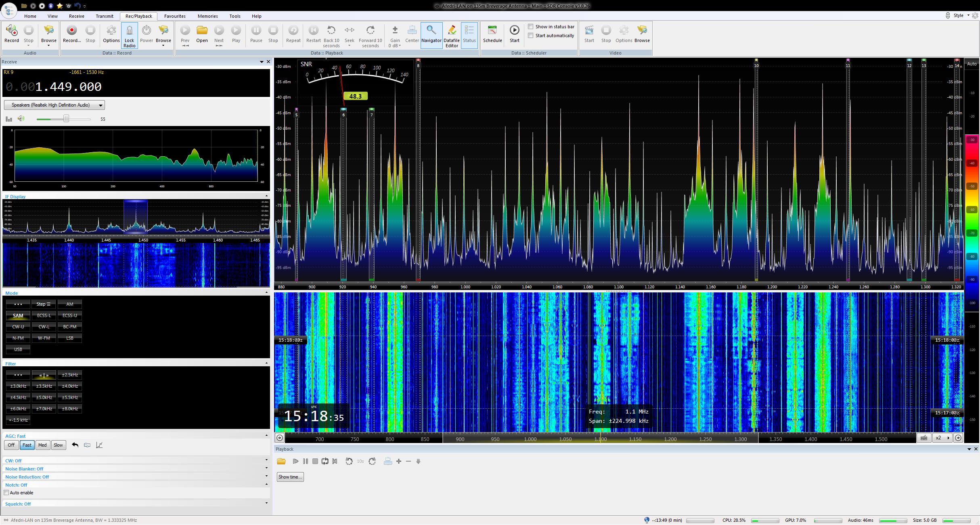Click the Lock Radio icon
The width and height of the screenshot is (980, 525).
129,31
